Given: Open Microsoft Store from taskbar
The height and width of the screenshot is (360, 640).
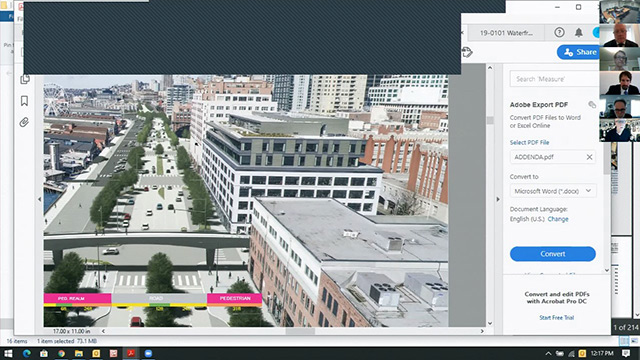Looking at the screenshot, I should click(44, 353).
